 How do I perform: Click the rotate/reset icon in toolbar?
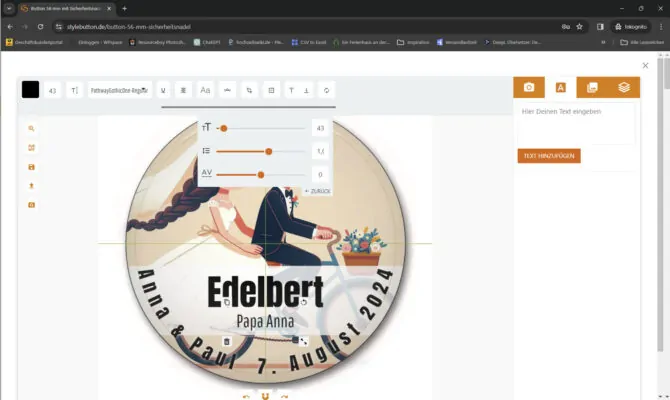326,91
